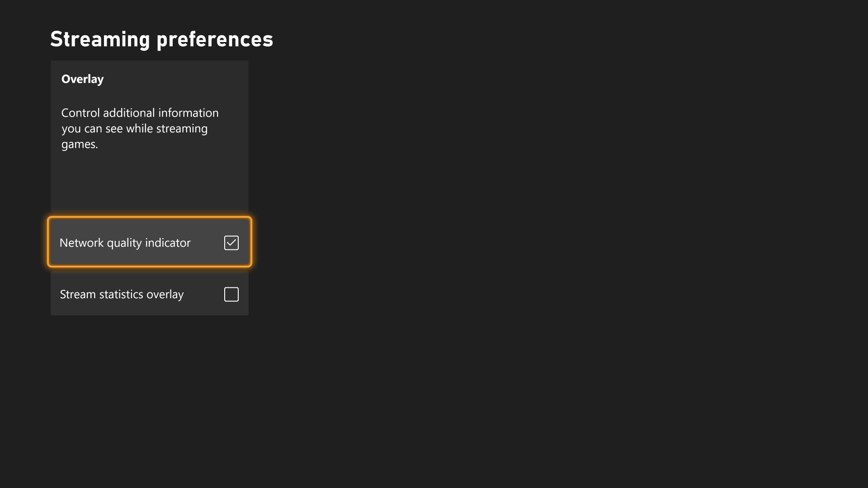Select the Overlay settings panel

[x=149, y=136]
